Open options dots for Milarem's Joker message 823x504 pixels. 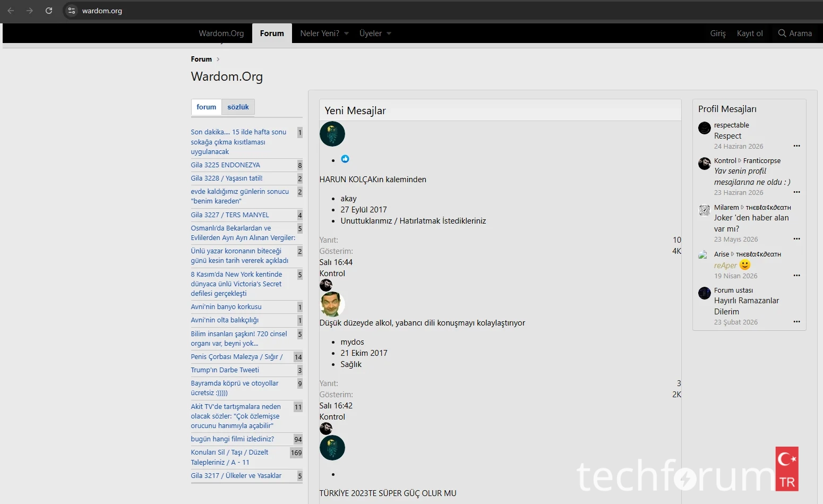click(796, 239)
